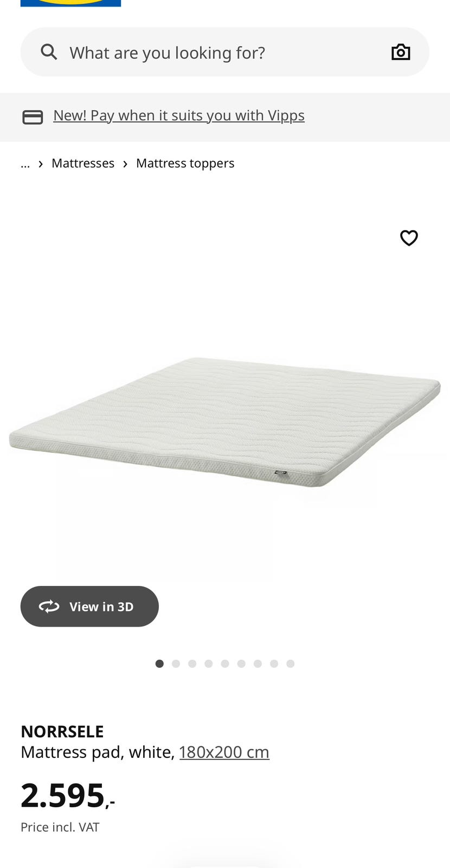Select the last image carousel dot

coord(291,663)
